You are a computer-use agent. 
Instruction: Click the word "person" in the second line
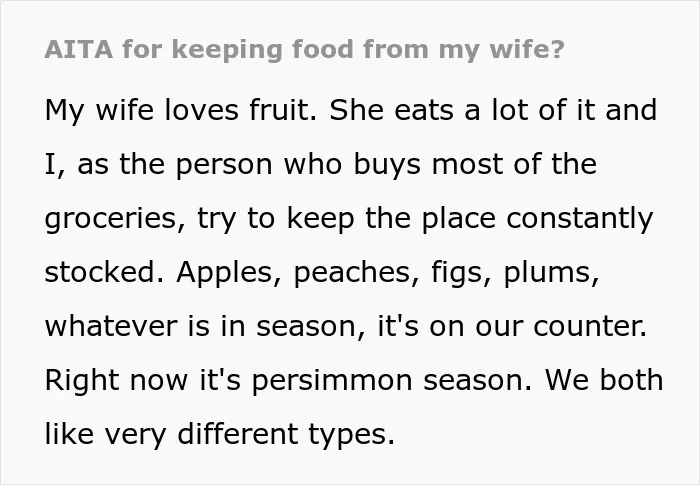coord(224,165)
